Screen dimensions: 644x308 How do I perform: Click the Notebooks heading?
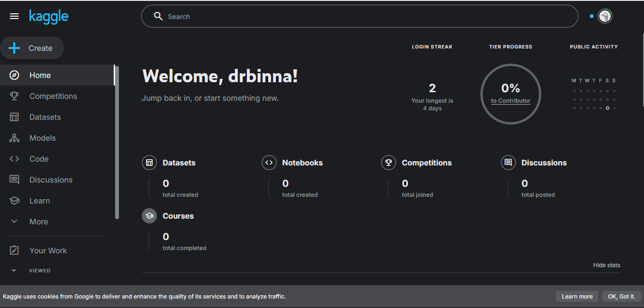302,163
